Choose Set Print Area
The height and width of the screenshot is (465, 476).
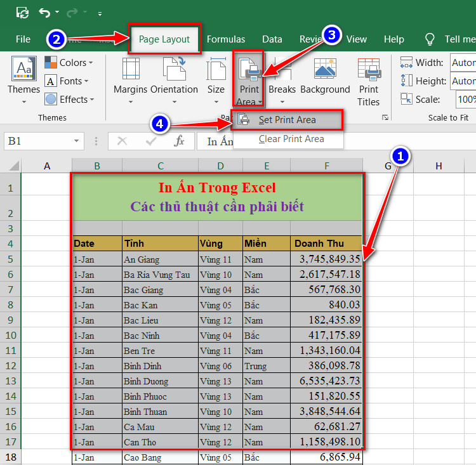[x=287, y=120]
